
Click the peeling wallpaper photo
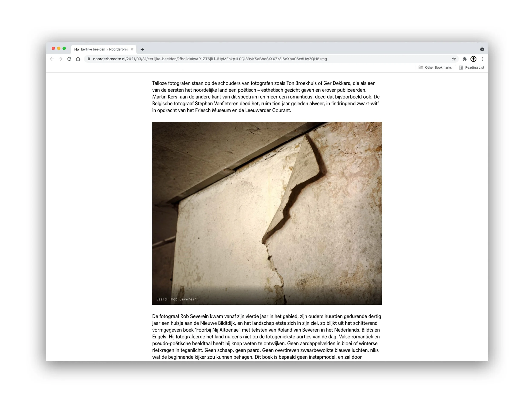(x=267, y=213)
